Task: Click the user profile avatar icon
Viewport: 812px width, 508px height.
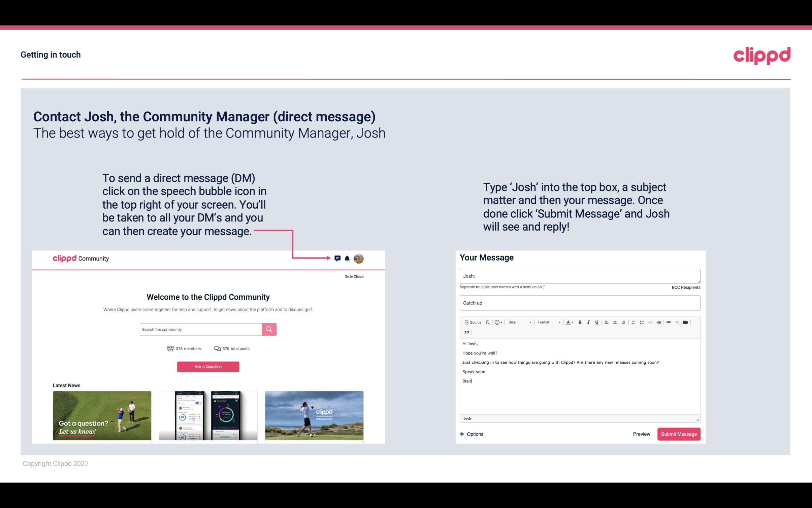Action: 359,258
